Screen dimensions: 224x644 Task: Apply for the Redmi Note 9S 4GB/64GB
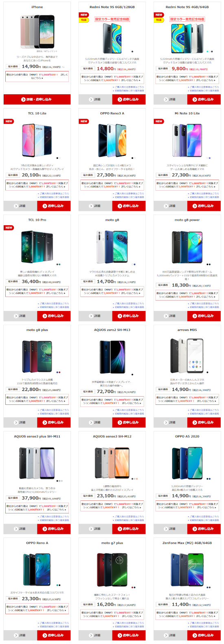coord(204,99)
